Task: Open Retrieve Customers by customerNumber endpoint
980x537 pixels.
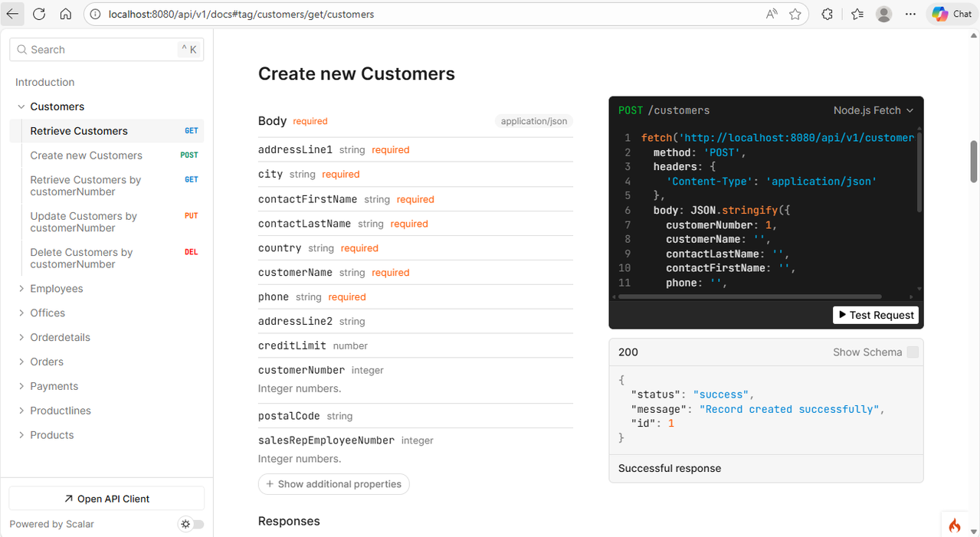Action: pyautogui.click(x=107, y=185)
